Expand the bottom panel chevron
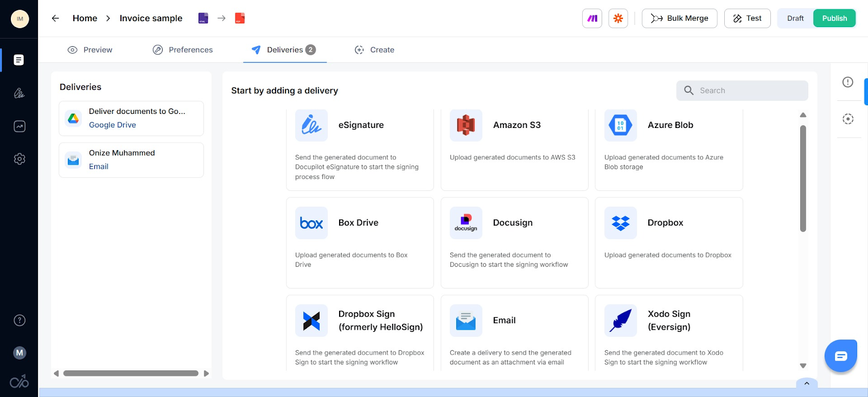Image resolution: width=868 pixels, height=397 pixels. point(807,383)
